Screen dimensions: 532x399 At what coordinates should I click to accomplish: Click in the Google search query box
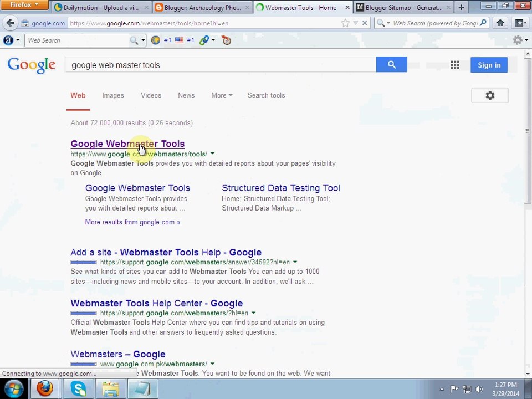point(221,65)
